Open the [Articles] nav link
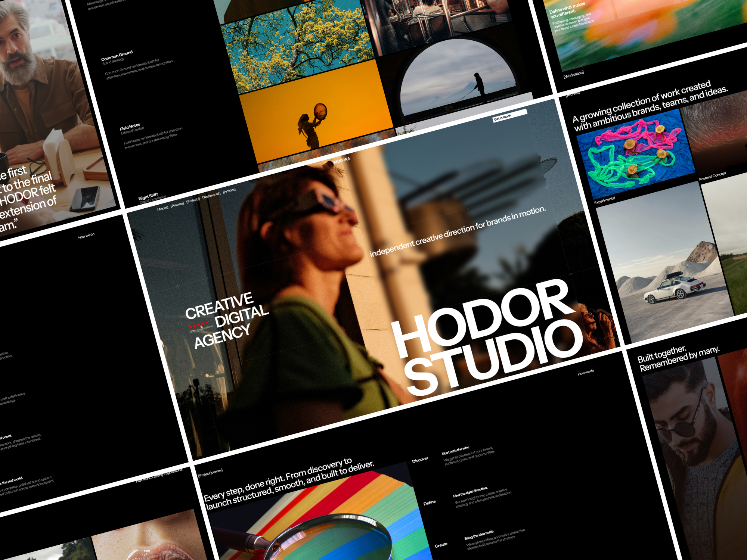This screenshot has width=747, height=560. (229, 190)
